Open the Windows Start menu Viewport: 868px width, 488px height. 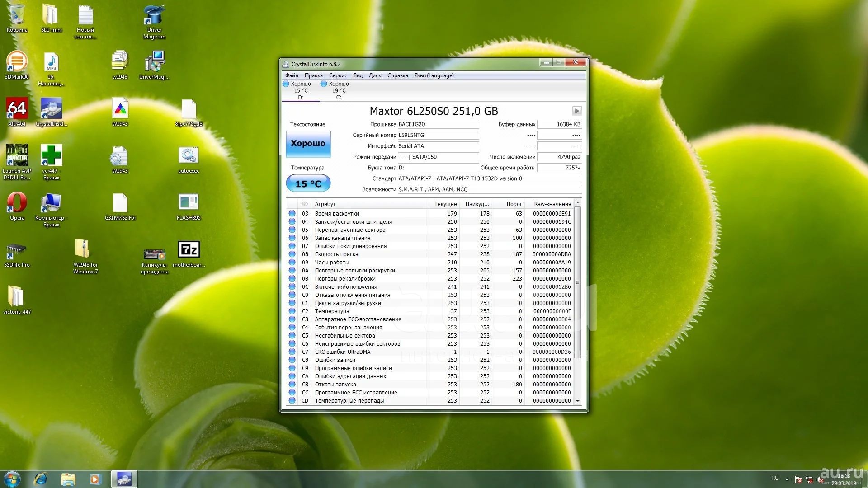pyautogui.click(x=12, y=479)
